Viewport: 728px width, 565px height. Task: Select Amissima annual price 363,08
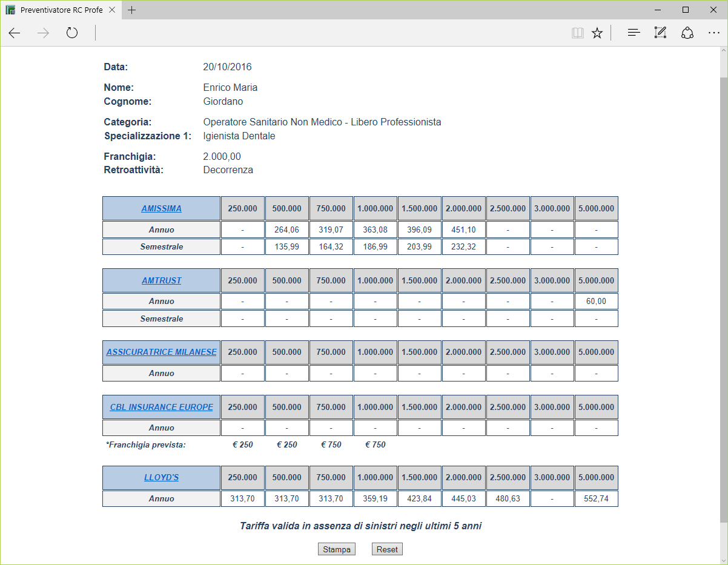(x=376, y=230)
